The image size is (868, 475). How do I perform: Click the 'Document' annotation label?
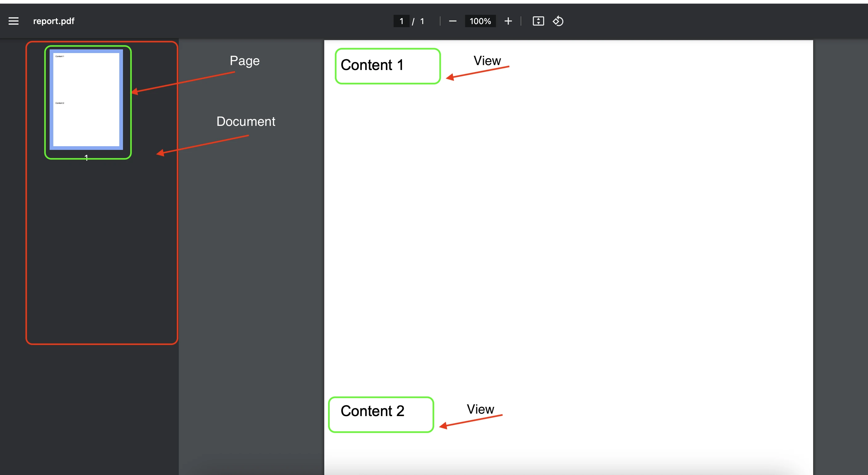tap(246, 121)
